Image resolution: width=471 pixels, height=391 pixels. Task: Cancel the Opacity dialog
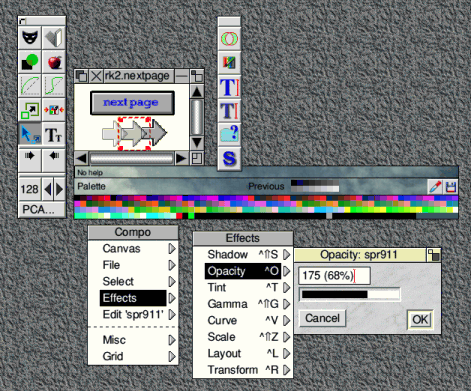322,318
